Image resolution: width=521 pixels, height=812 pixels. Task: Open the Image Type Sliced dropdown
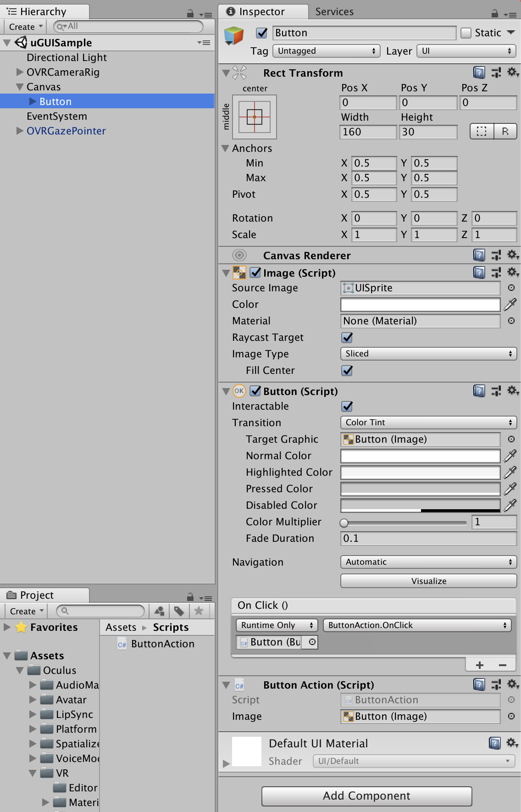click(x=428, y=354)
